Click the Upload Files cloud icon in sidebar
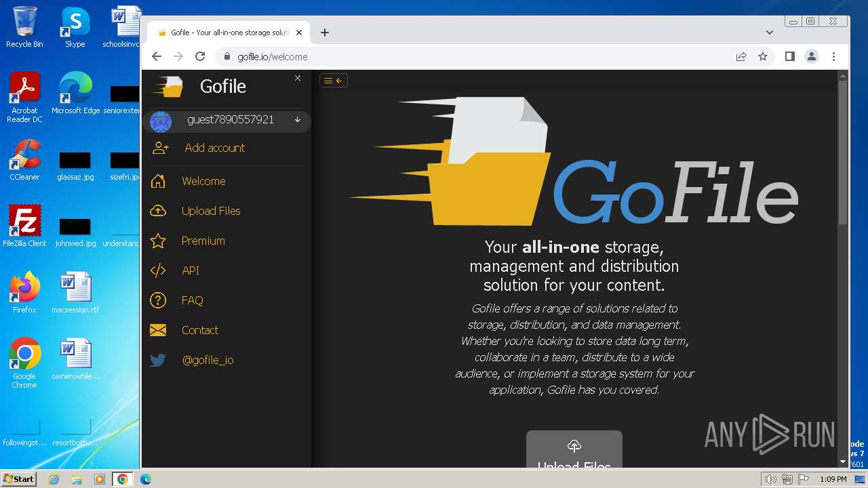868x488 pixels. pos(158,211)
